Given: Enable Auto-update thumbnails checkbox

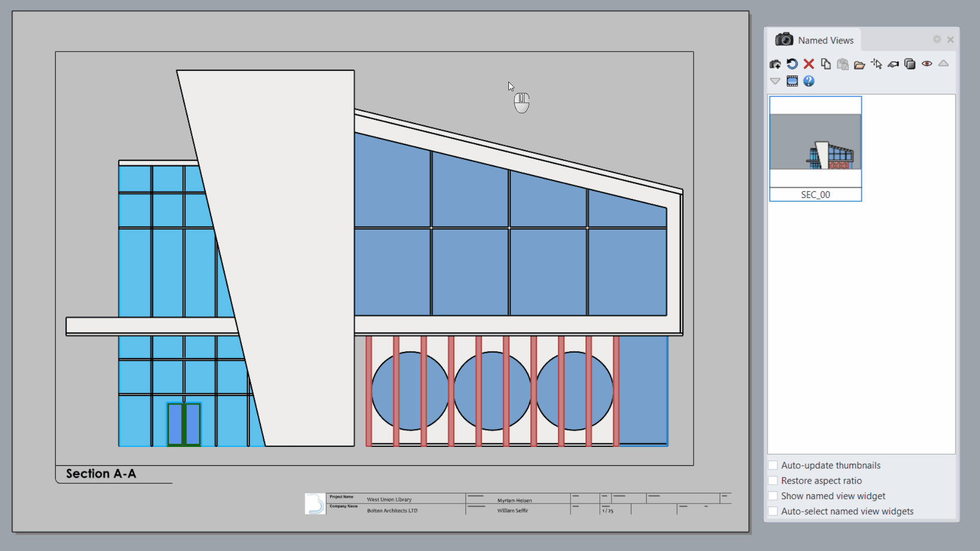Looking at the screenshot, I should click(x=773, y=465).
